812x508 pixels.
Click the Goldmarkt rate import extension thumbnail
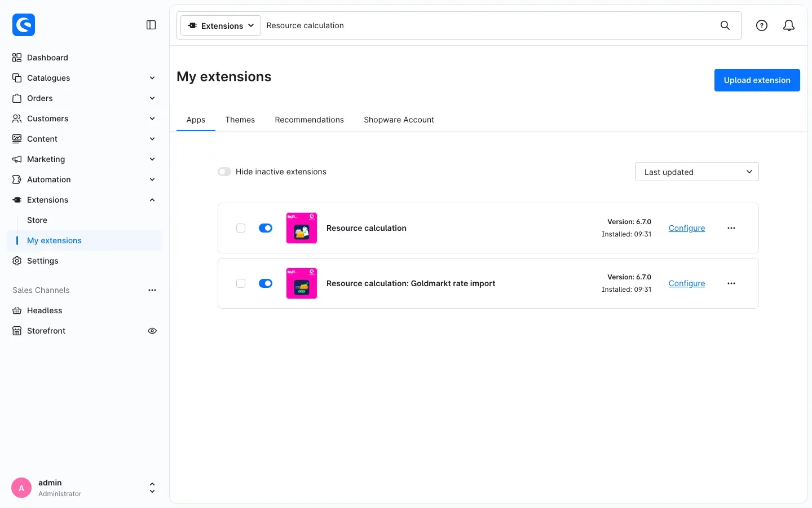click(302, 283)
